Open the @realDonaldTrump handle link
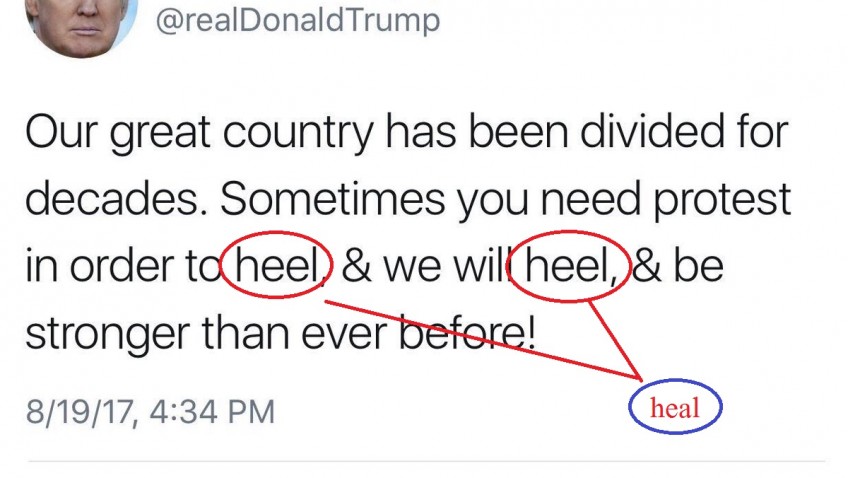Screen dimensions: 848x478 click(x=298, y=20)
